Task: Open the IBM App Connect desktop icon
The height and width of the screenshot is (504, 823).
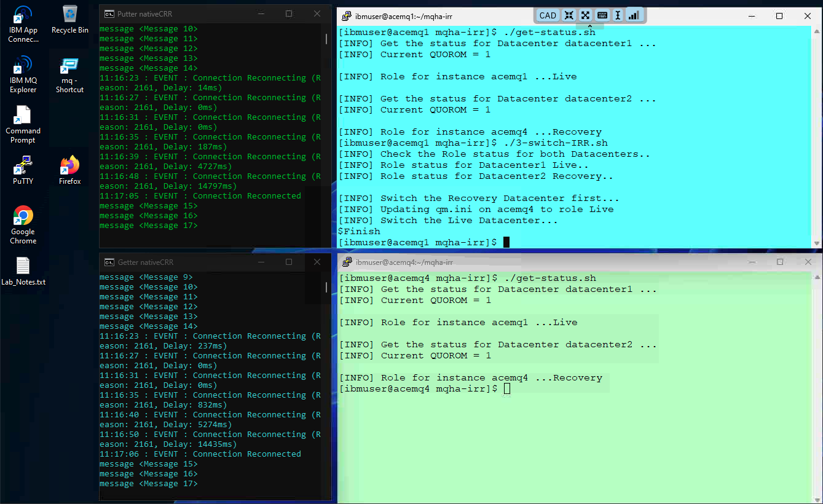Action: 23,25
